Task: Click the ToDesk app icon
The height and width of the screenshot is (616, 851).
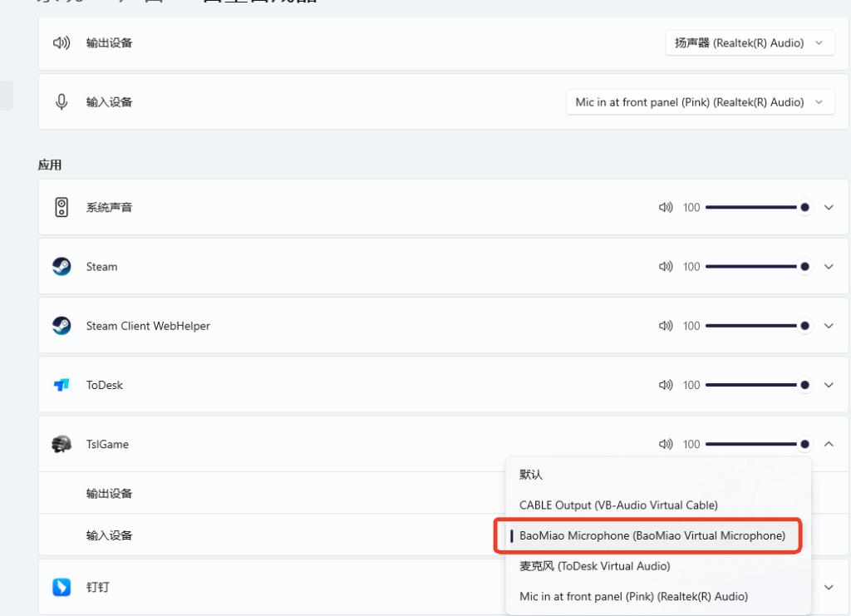Action: click(x=61, y=385)
